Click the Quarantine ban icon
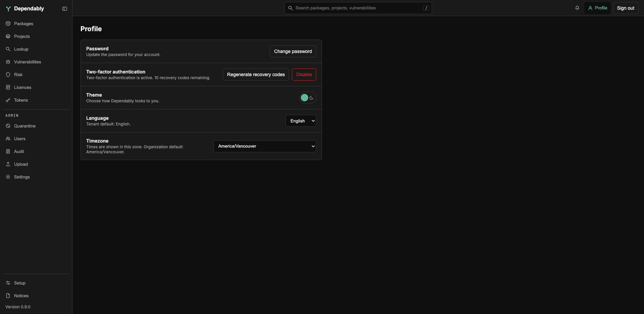Image resolution: width=644 pixels, height=314 pixels. 8,126
